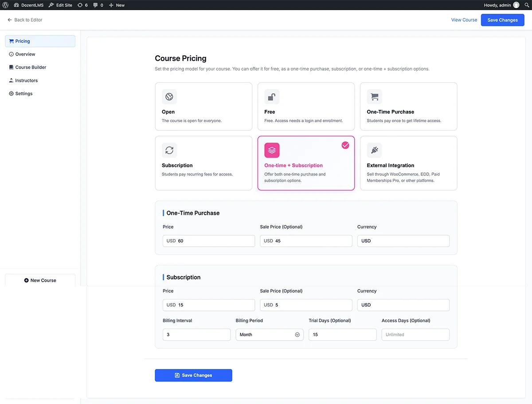Click the plus icon beside New
Viewport: 532px width, 404px height.
tap(111, 5)
